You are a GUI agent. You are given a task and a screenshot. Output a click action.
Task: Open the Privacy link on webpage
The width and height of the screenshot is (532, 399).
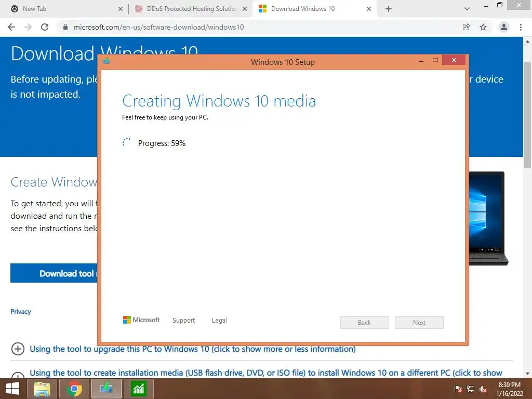pos(21,312)
